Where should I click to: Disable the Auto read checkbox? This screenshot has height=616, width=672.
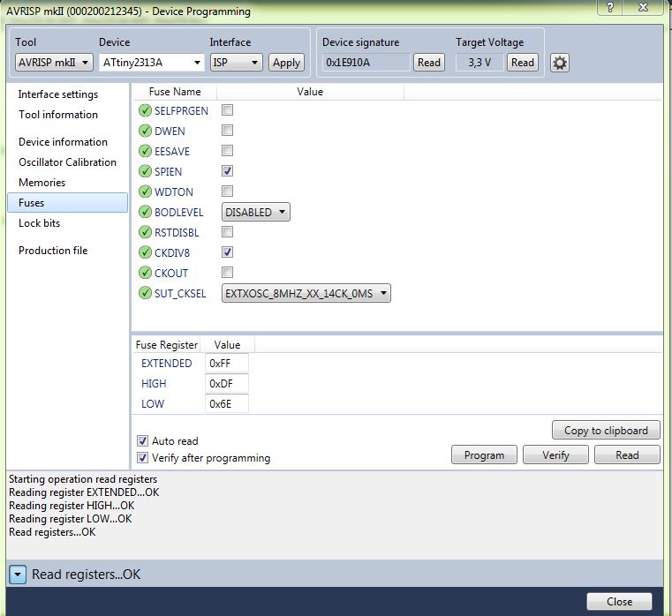pos(142,440)
